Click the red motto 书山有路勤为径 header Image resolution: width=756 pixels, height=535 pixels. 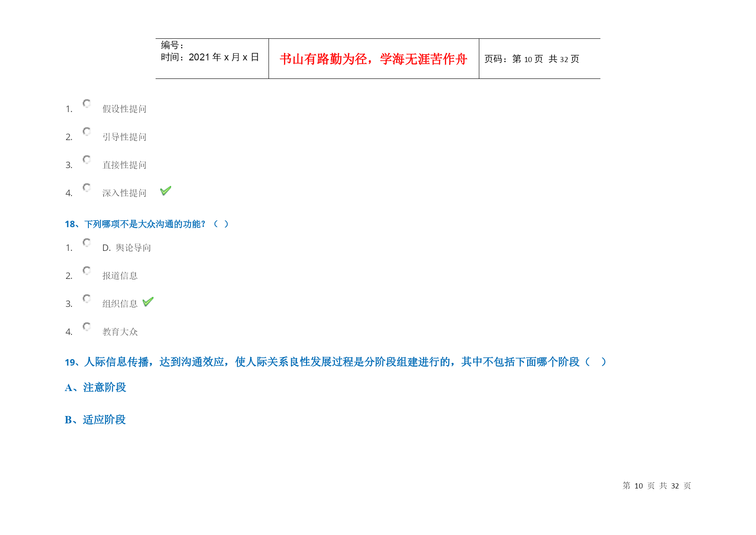(x=373, y=59)
